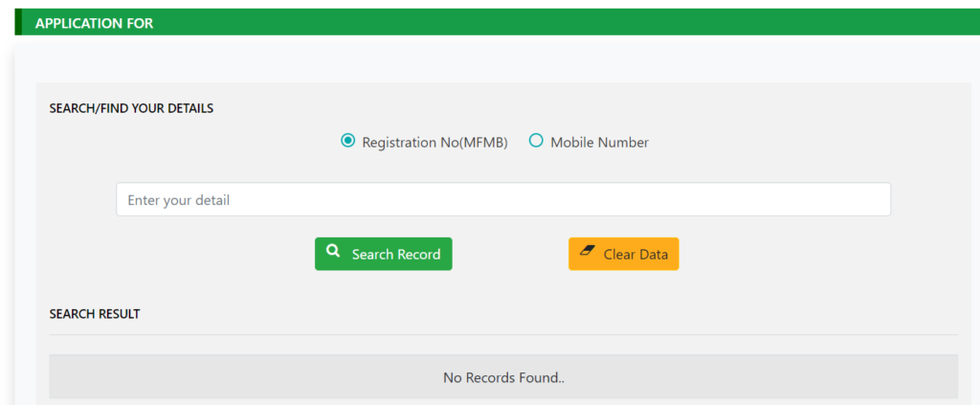
Task: Click the placeholder text Enter your detail
Action: coord(179,201)
